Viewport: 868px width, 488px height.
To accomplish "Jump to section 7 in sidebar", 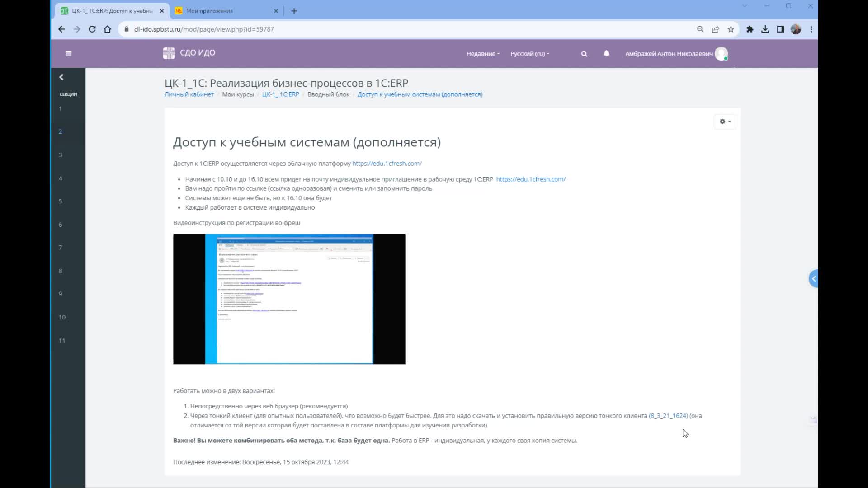I will click(60, 248).
